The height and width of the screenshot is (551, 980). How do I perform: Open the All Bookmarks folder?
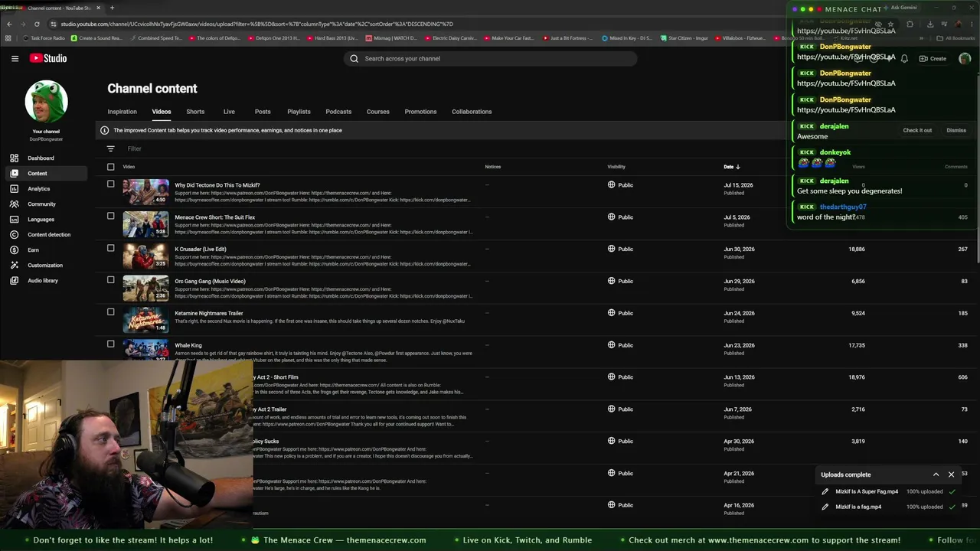[x=955, y=37]
